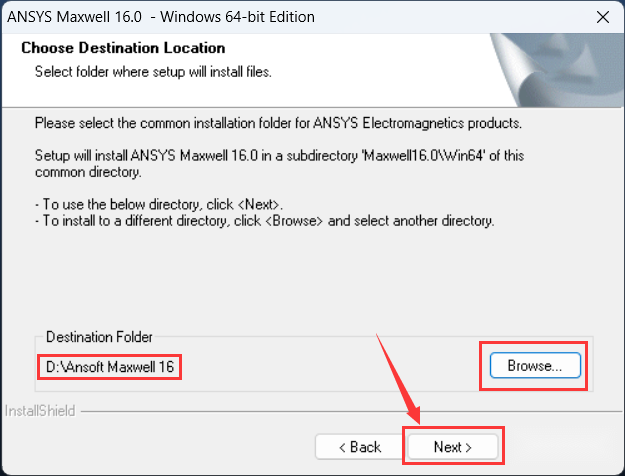Go to previous step with < Back
This screenshot has height=476, width=625.
click(x=360, y=446)
